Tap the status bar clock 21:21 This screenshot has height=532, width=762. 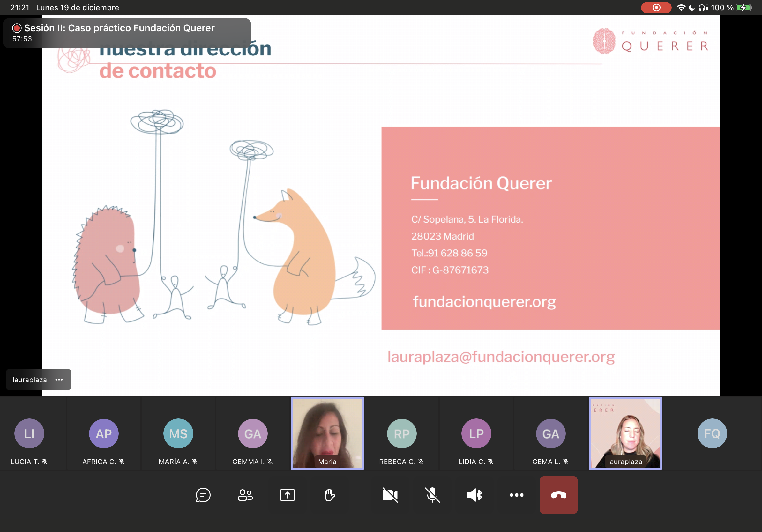tap(20, 8)
